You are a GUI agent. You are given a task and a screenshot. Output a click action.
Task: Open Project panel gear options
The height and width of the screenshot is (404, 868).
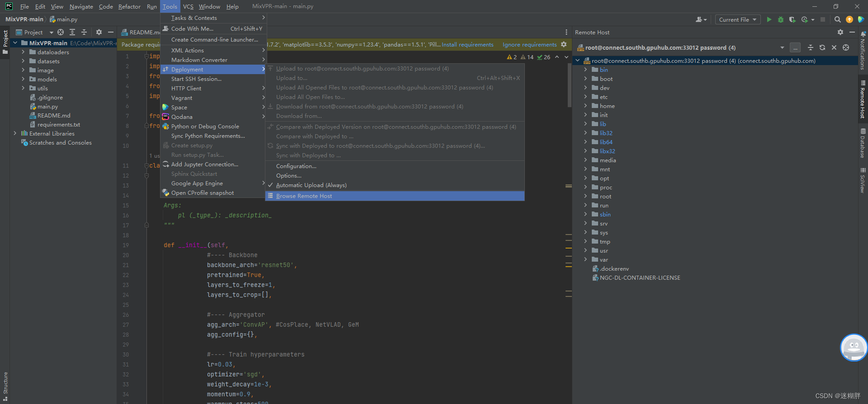99,32
